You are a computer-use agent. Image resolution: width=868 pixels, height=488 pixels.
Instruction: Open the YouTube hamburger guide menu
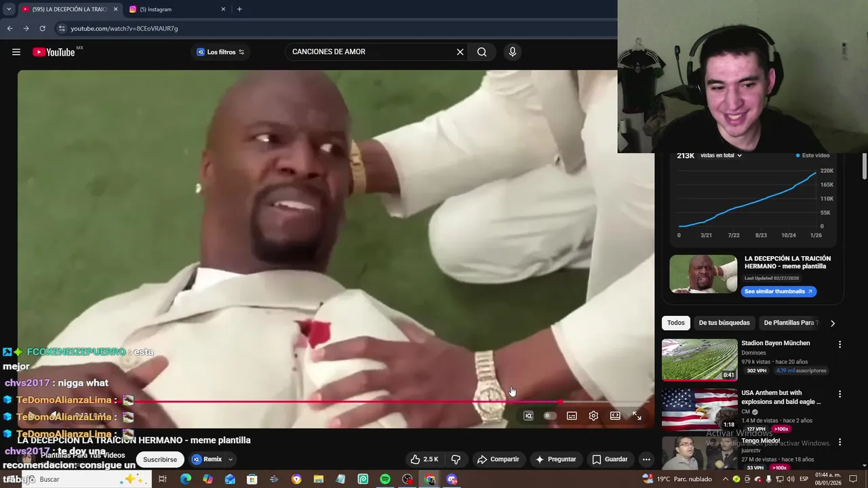click(x=16, y=52)
